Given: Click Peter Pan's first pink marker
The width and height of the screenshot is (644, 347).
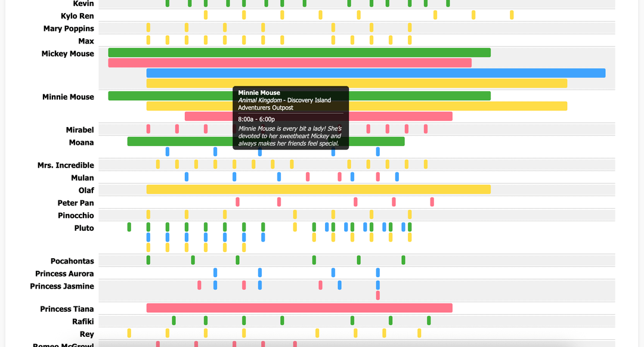Looking at the screenshot, I should pos(237,202).
